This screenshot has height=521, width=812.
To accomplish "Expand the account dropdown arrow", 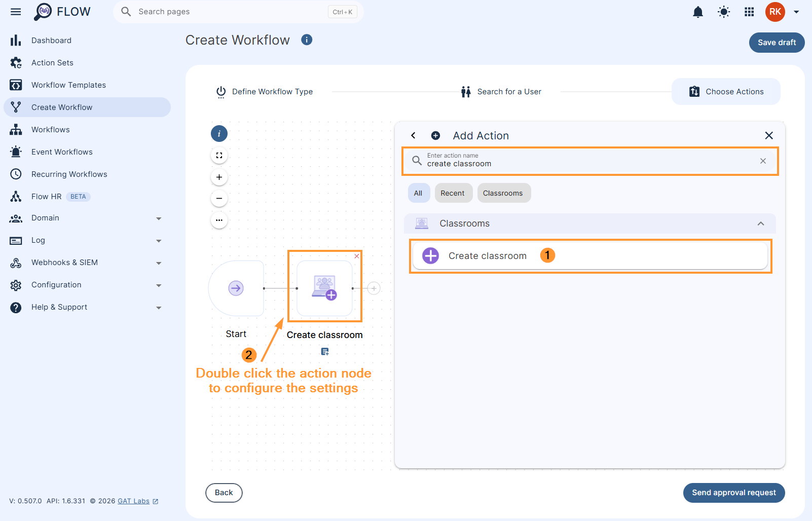I will 796,12.
